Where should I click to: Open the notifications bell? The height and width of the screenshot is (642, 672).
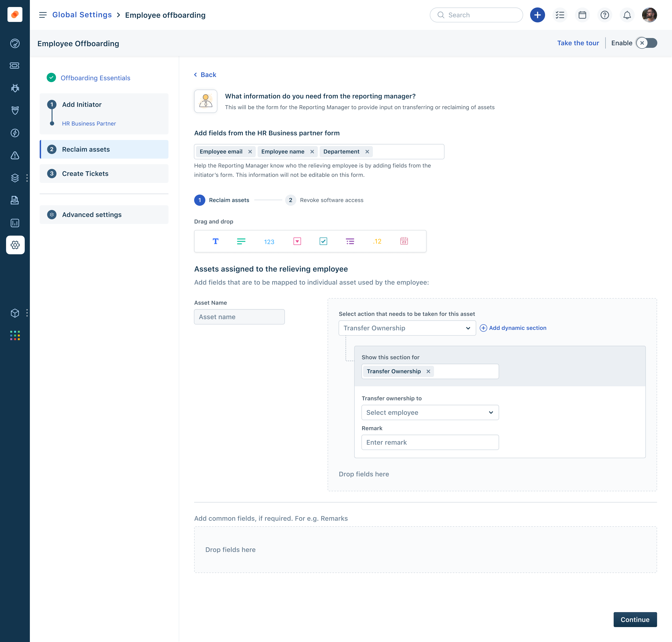627,15
